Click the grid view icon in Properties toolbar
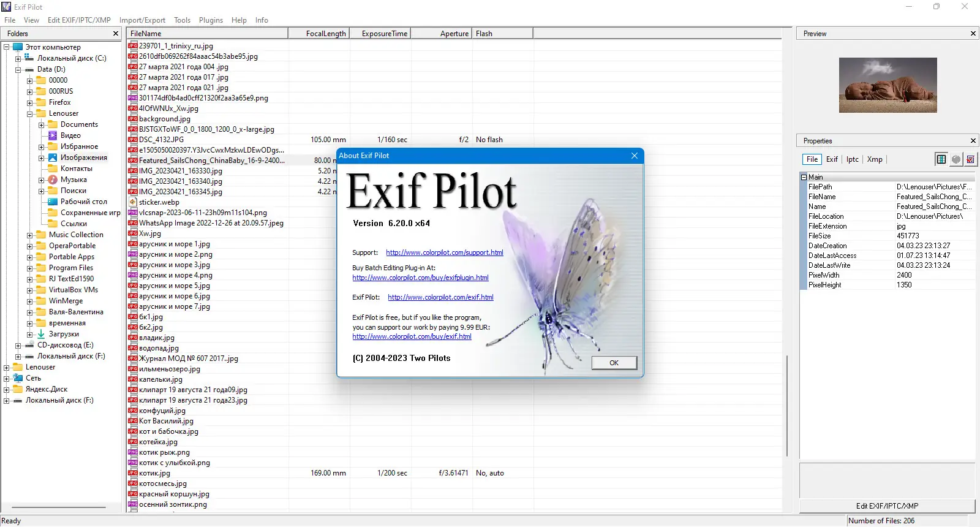This screenshot has height=527, width=980. (941, 159)
